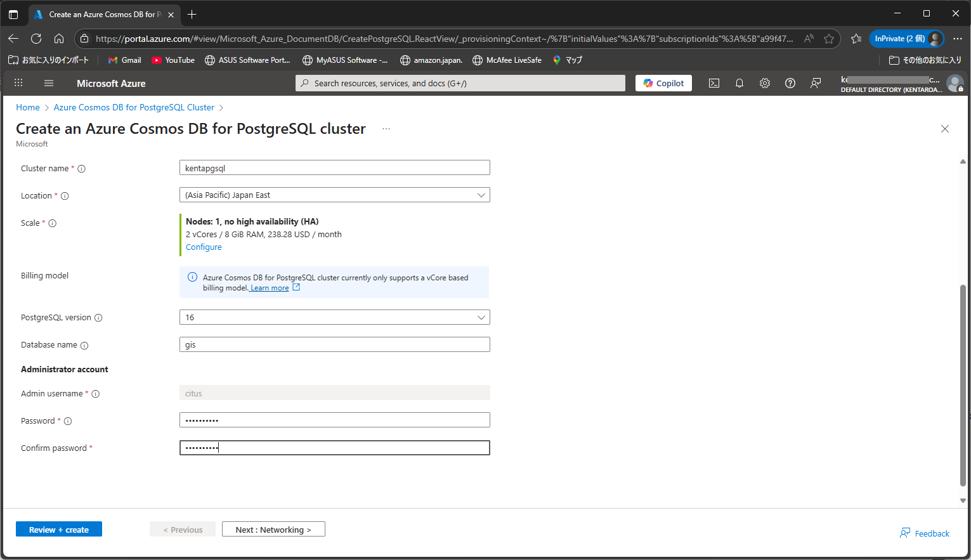Open the マップ bookmark
971x560 pixels.
point(568,60)
